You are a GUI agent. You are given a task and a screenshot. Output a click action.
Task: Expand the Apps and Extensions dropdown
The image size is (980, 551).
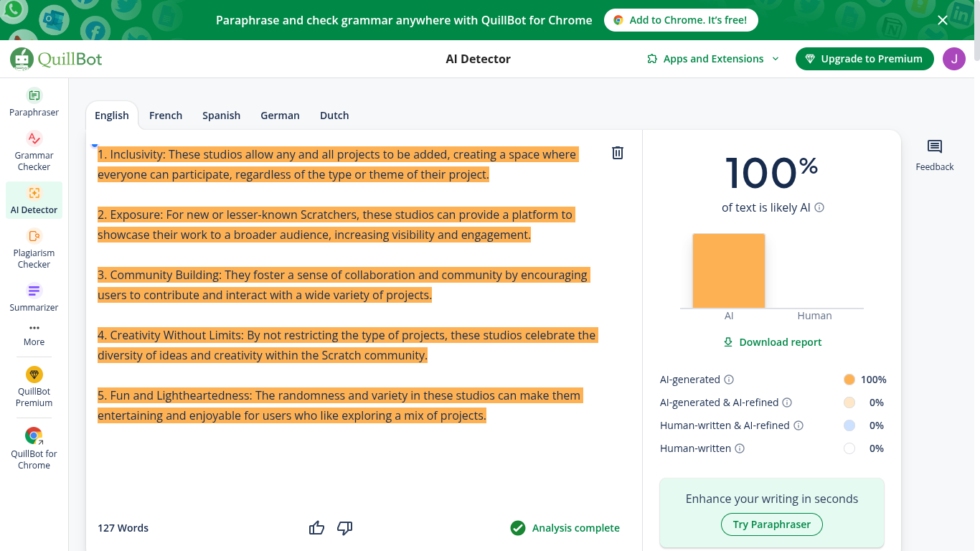(x=712, y=59)
